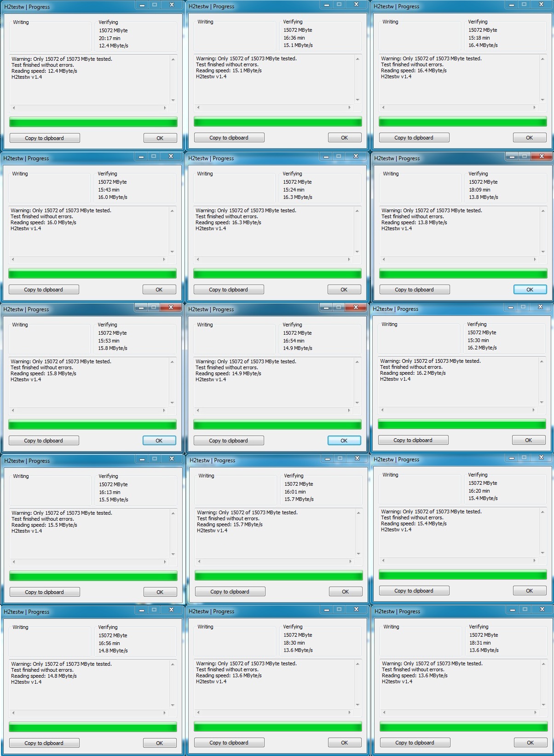Close the 15.8 MByte/s H2testw window
This screenshot has width=554, height=756.
point(171,308)
